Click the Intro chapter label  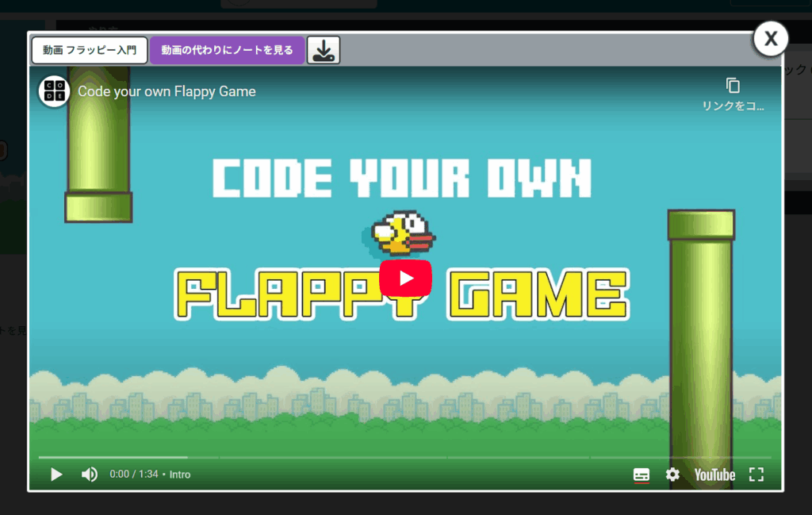[x=180, y=475]
